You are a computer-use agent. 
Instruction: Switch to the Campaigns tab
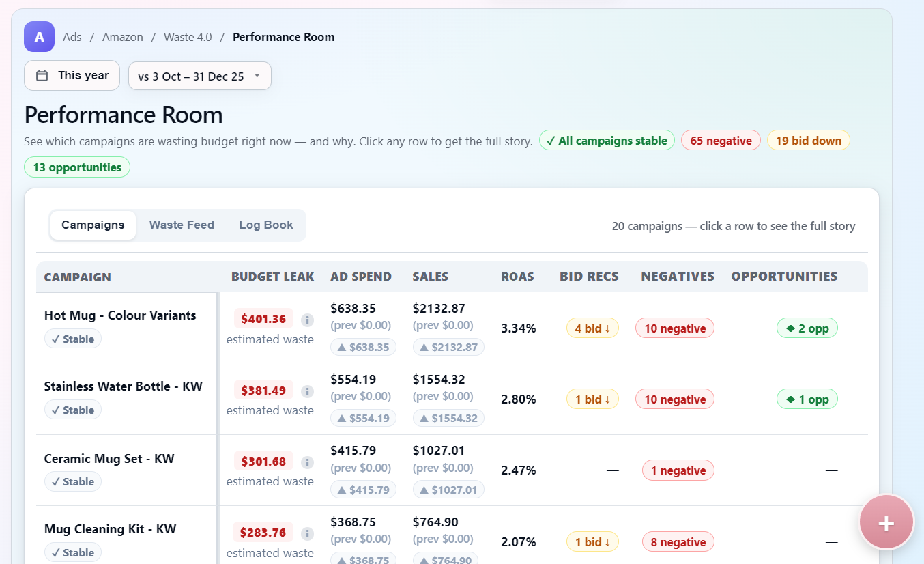(x=93, y=225)
